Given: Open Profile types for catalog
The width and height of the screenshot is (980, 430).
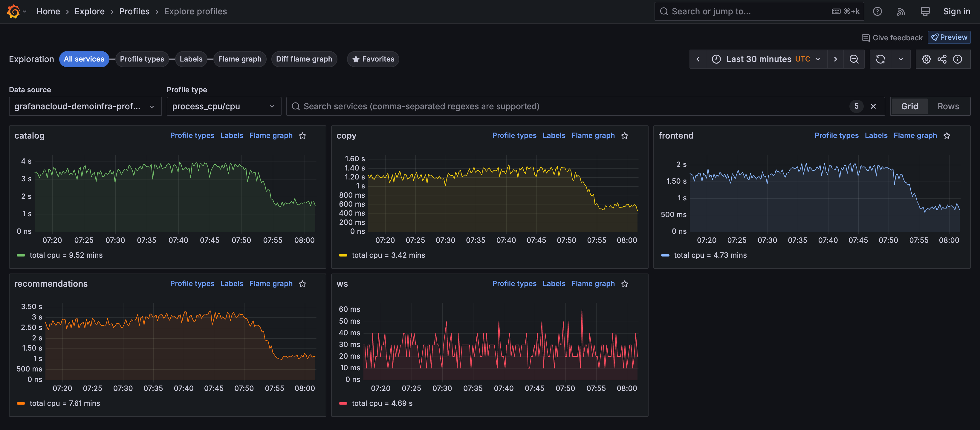Looking at the screenshot, I should pos(192,136).
